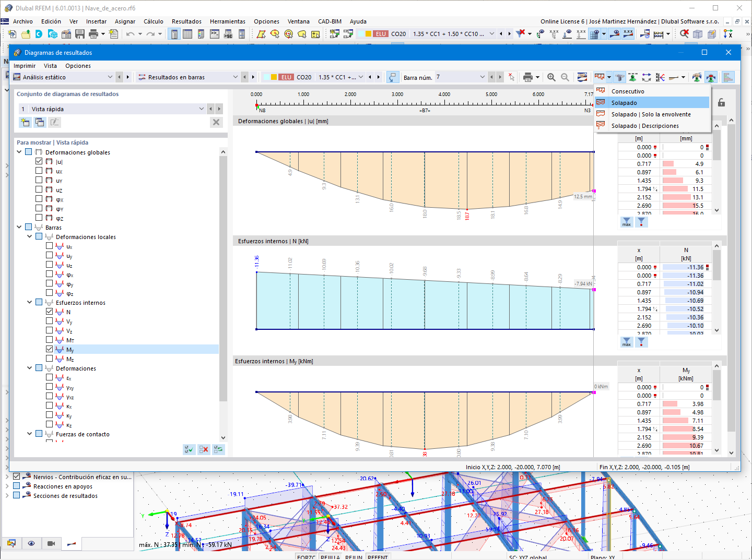Collapse the Esfuerzos internos tree node
Screen dimensions: 752x560
(x=30, y=302)
